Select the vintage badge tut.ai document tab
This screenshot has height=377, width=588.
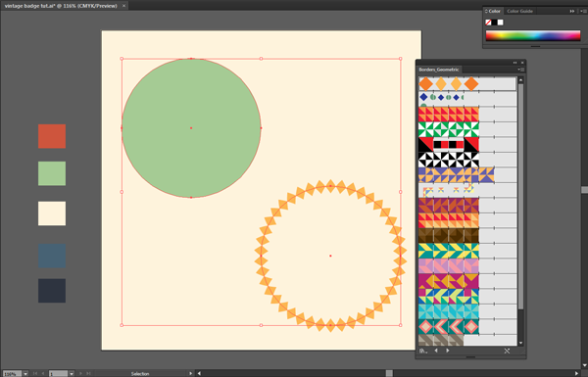(61, 6)
